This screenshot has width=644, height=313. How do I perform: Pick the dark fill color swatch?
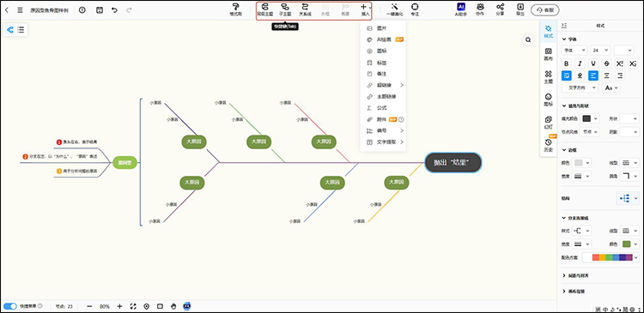586,118
